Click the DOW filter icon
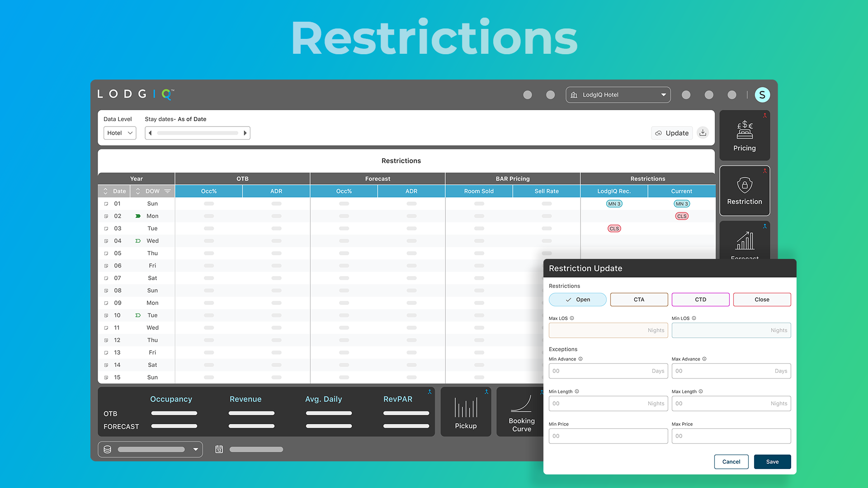This screenshot has height=488, width=868. pos(168,191)
